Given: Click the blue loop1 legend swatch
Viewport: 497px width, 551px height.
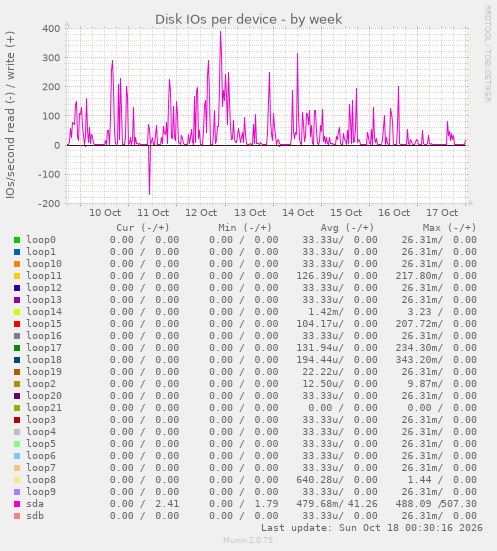Looking at the screenshot, I should tap(17, 252).
